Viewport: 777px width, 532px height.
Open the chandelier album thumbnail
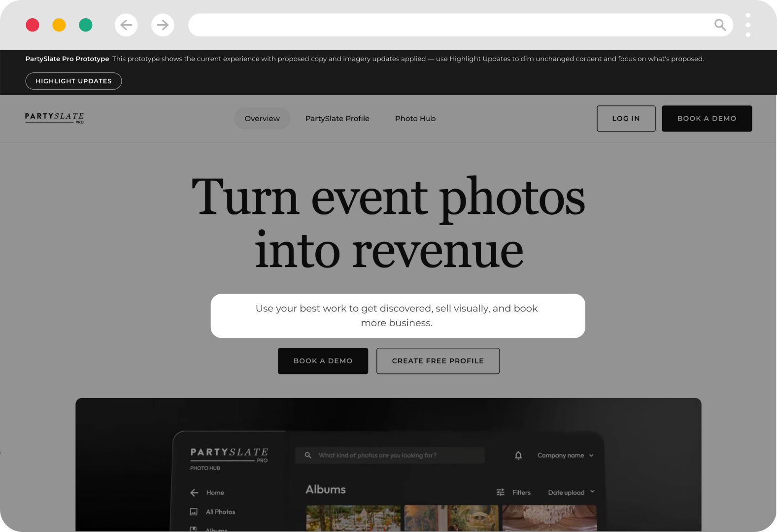[x=549, y=518]
